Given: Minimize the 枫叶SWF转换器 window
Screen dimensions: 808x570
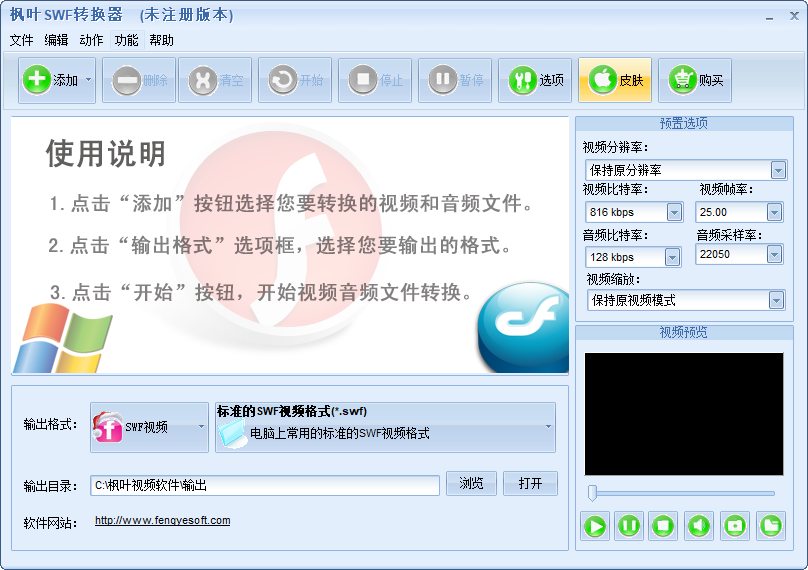Looking at the screenshot, I should pos(769,17).
